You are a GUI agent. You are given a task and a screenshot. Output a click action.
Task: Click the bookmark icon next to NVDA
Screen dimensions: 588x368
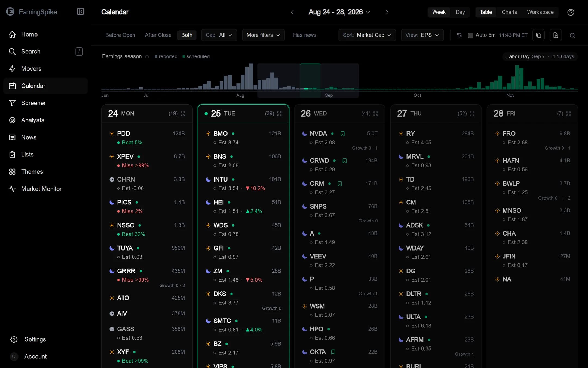[342, 134]
